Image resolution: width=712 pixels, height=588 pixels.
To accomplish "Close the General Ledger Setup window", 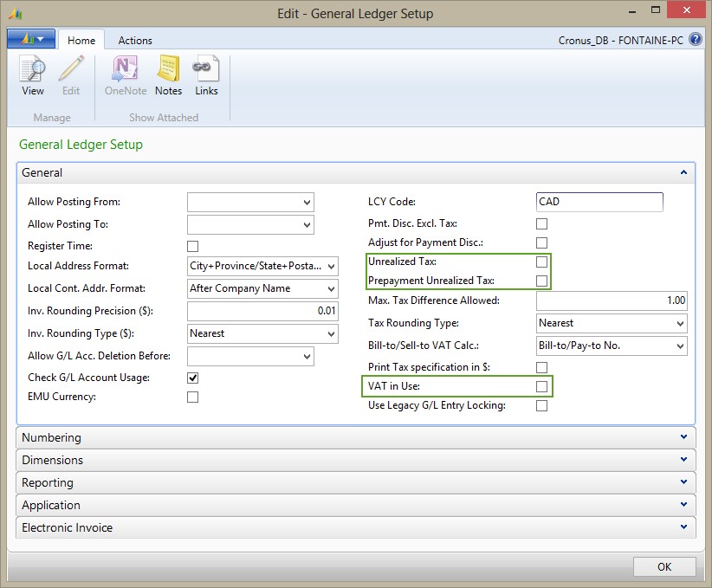I will [x=686, y=10].
